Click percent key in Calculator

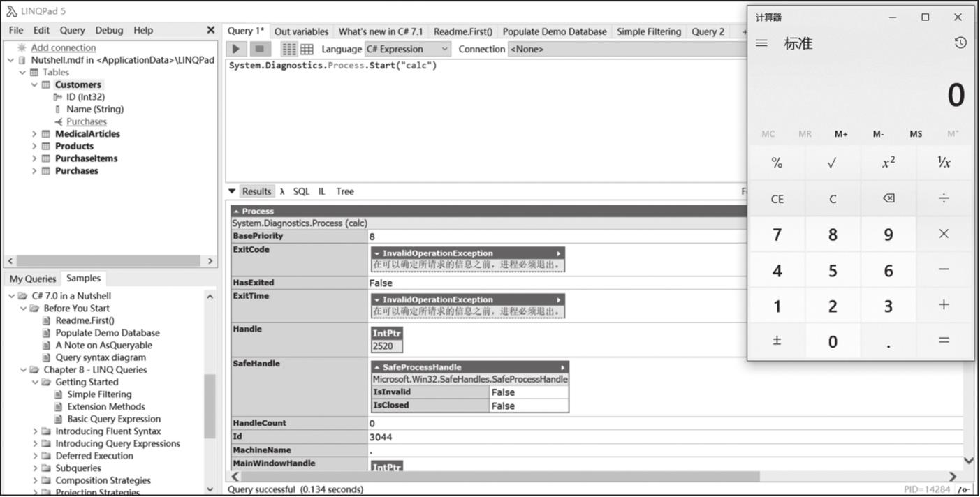click(x=777, y=163)
